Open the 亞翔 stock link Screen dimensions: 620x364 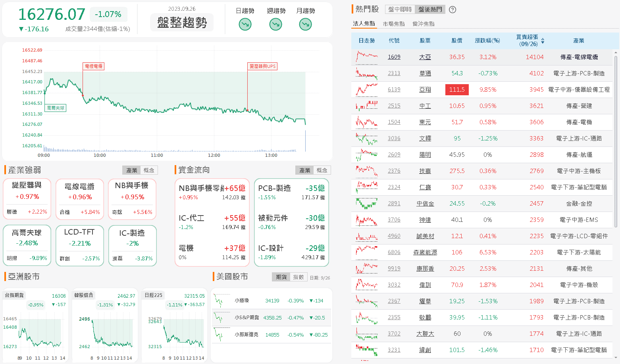pos(425,90)
